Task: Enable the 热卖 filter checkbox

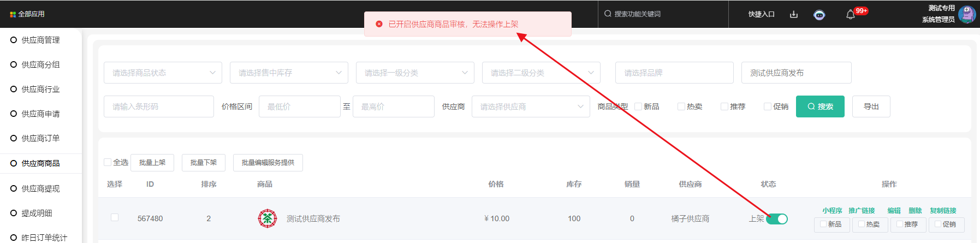Action: click(x=681, y=106)
